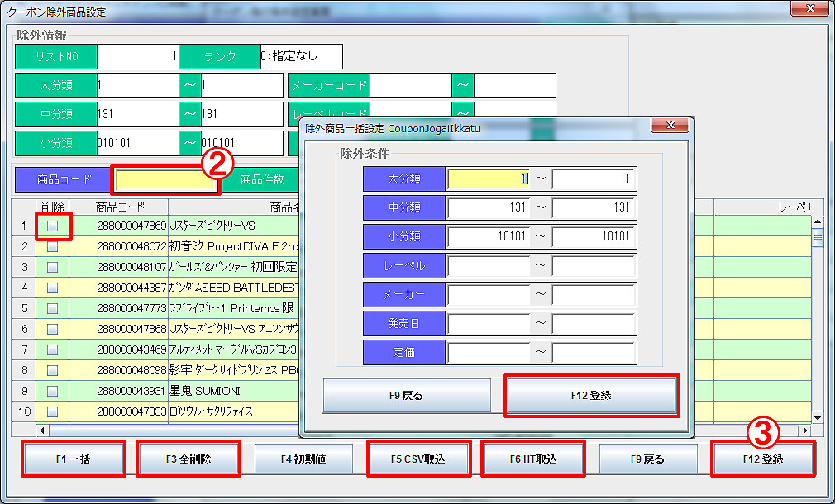
Task: Click the F1 一括 button
Action: [73, 459]
